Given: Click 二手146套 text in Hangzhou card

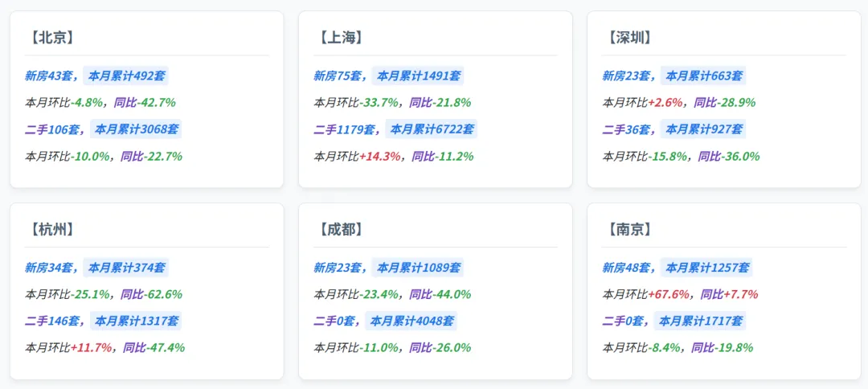Looking at the screenshot, I should coord(51,321).
